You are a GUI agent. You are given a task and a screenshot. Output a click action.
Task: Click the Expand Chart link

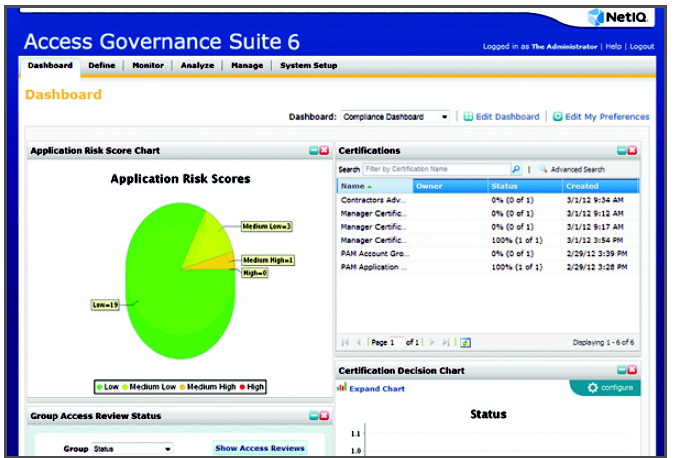pyautogui.click(x=377, y=389)
